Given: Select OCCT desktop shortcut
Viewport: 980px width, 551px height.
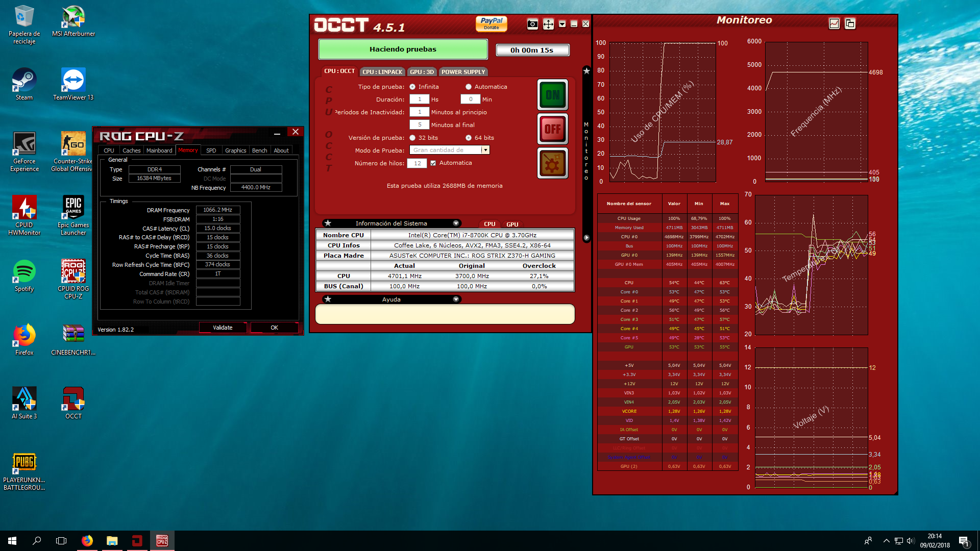Looking at the screenshot, I should (73, 404).
